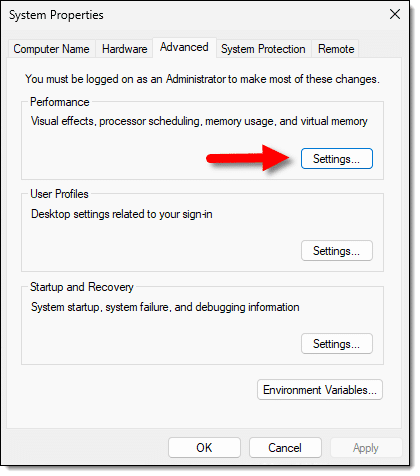Click the red arrow annotation
The width and height of the screenshot is (420, 476).
click(249, 158)
